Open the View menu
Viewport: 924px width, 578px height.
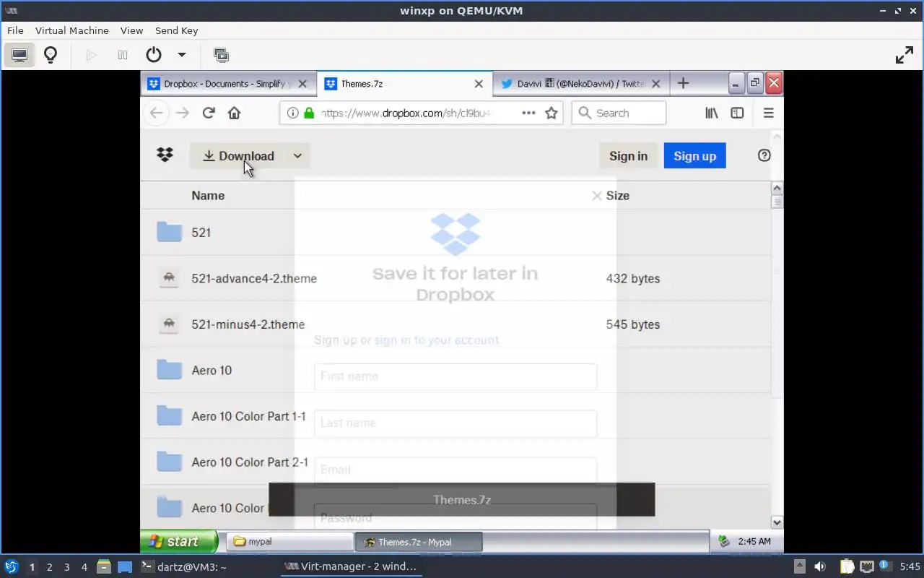tap(131, 30)
